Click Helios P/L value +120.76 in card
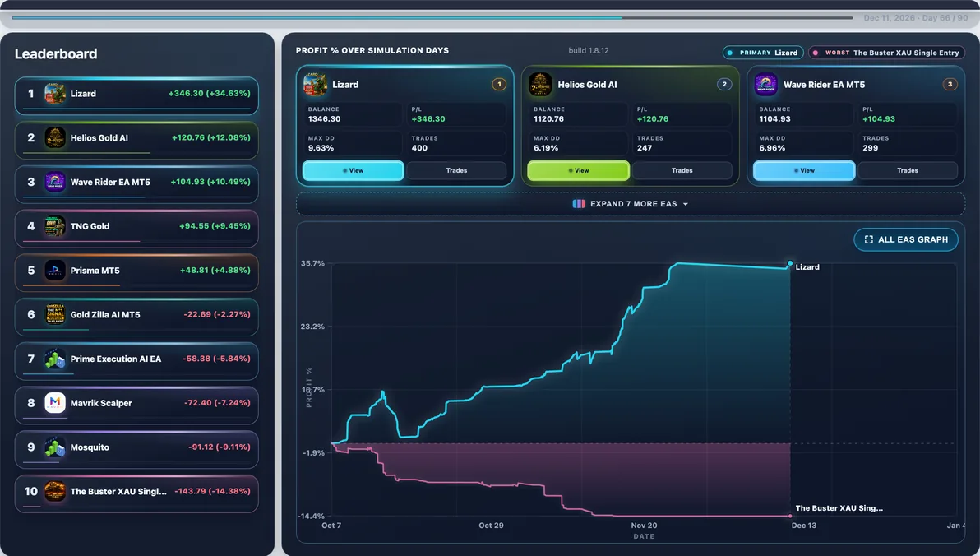This screenshot has height=556, width=980. click(653, 118)
